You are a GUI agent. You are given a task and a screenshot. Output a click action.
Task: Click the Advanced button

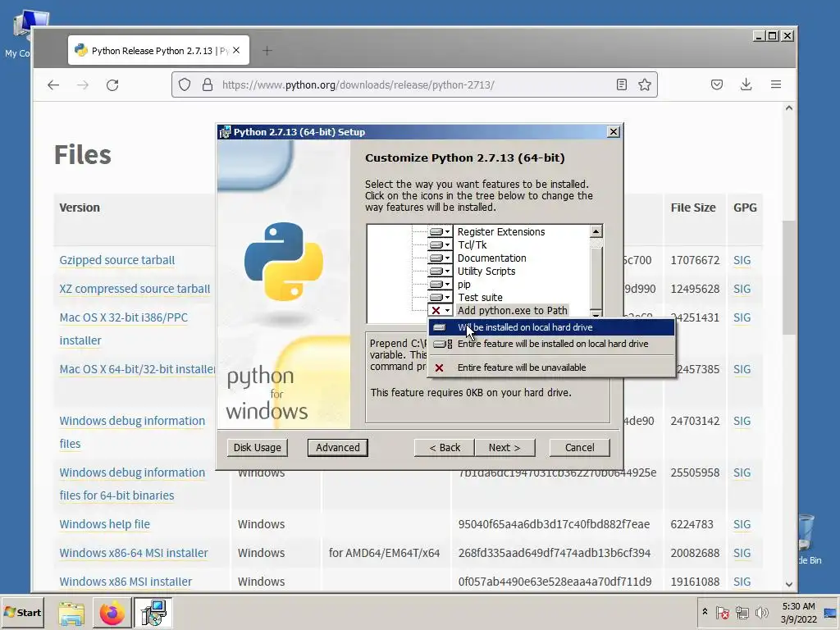point(337,447)
